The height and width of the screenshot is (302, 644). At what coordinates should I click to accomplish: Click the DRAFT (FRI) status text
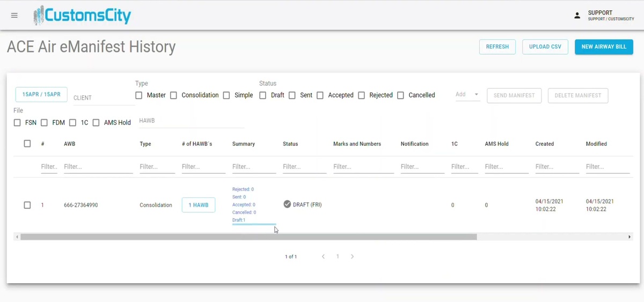point(308,204)
